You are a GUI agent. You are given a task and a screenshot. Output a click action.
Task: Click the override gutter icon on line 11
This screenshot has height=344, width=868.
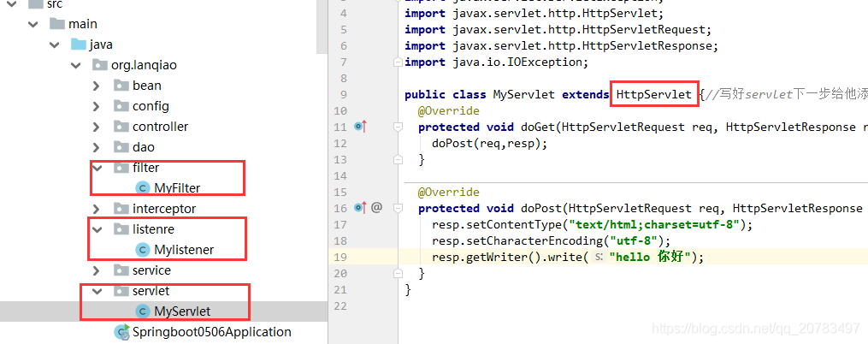tap(360, 127)
